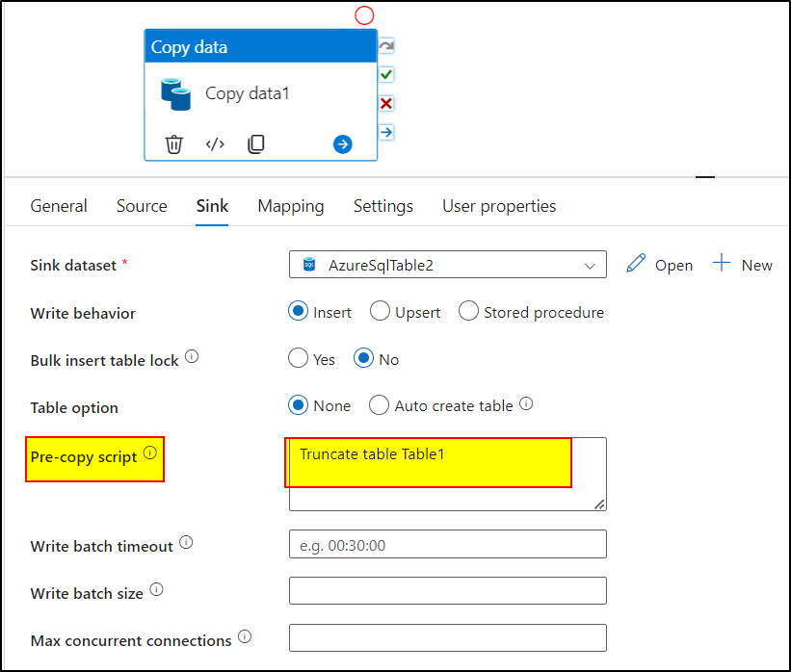Select Auto create table option

(x=379, y=404)
